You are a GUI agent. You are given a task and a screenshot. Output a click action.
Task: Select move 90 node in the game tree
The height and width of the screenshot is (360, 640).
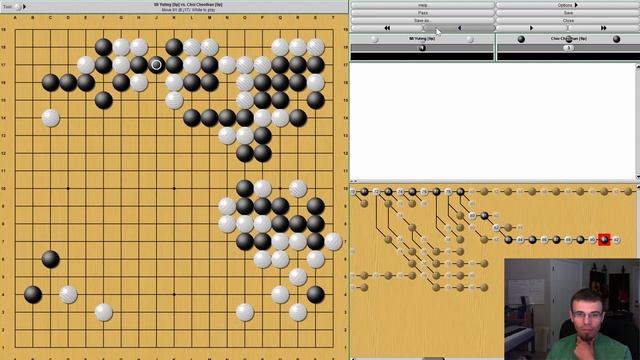click(592, 240)
